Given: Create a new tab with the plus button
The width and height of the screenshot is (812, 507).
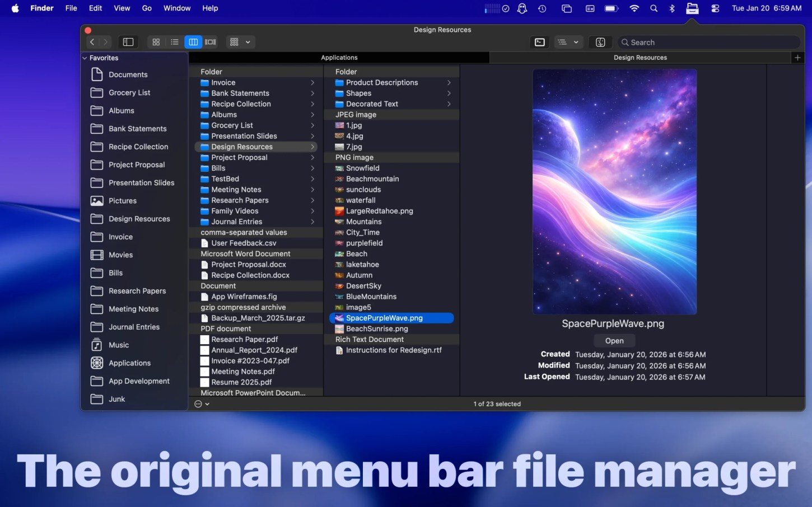Looking at the screenshot, I should 797,57.
